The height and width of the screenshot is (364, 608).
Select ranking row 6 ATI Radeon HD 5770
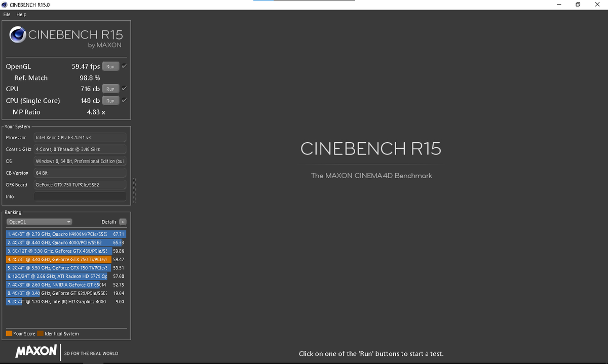pos(66,276)
